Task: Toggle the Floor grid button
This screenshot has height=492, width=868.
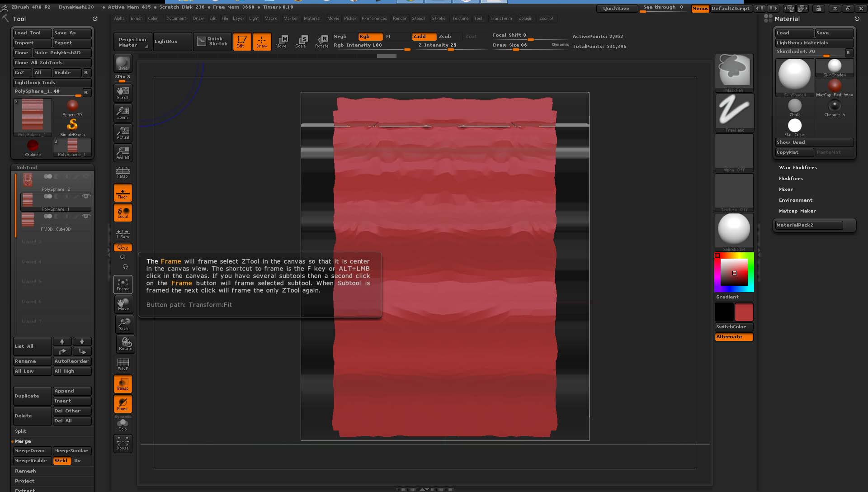Action: click(123, 193)
